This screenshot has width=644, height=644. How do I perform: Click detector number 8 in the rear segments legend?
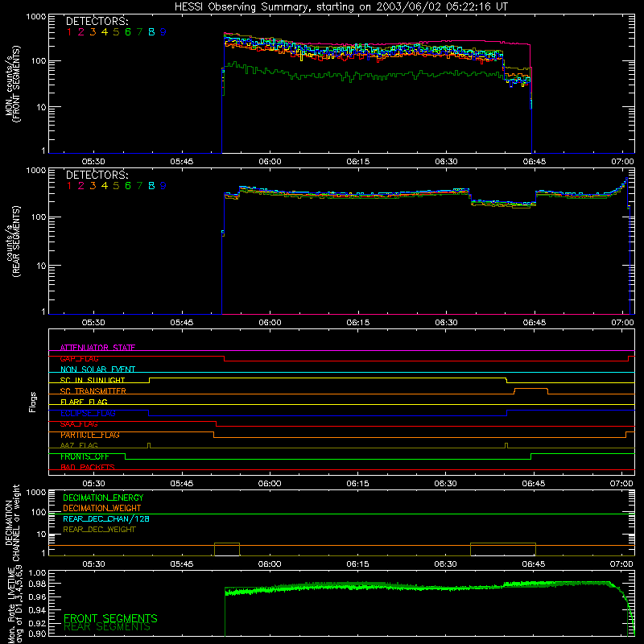pos(151,186)
